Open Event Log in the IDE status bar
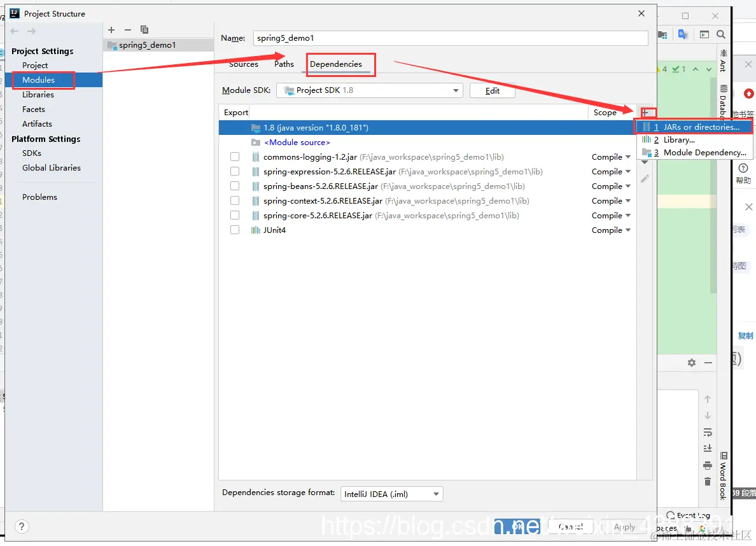 point(688,515)
